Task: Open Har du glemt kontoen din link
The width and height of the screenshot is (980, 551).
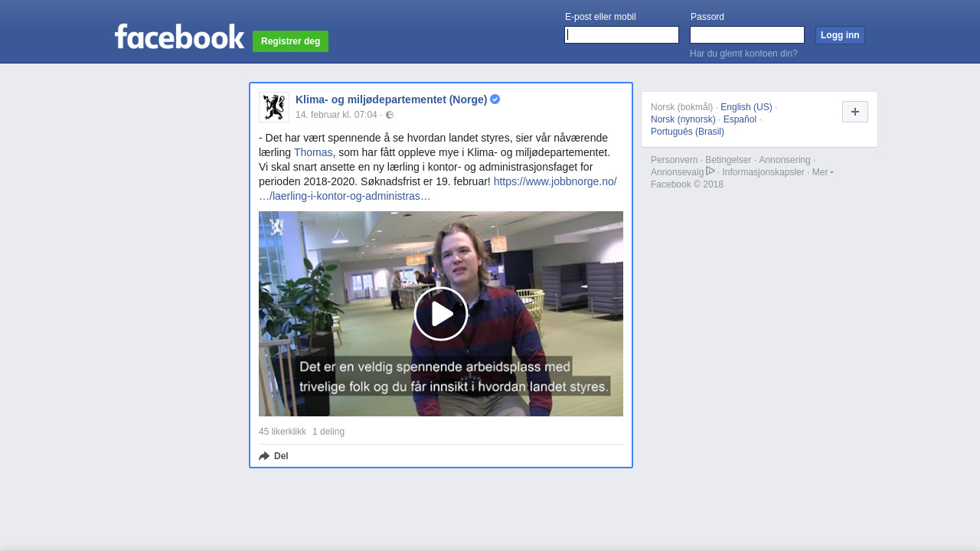Action: 743,54
